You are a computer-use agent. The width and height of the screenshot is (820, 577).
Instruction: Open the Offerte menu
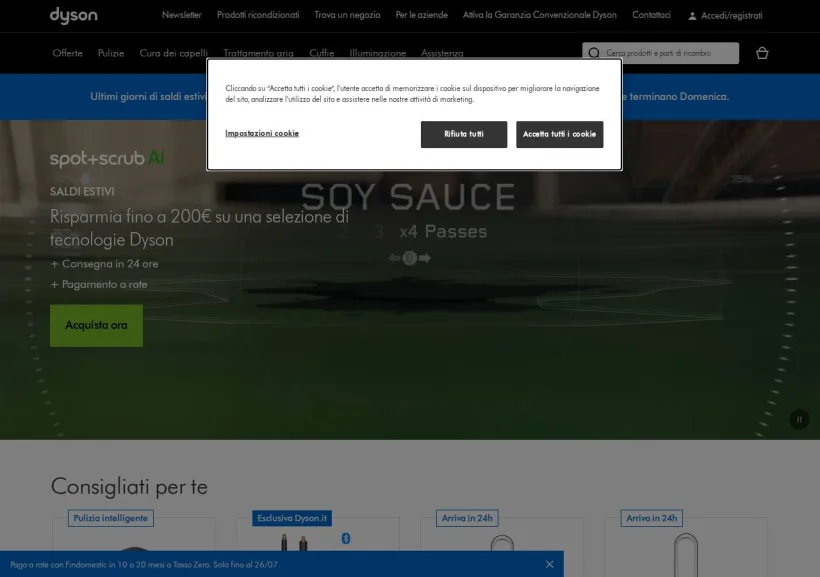[x=67, y=53]
